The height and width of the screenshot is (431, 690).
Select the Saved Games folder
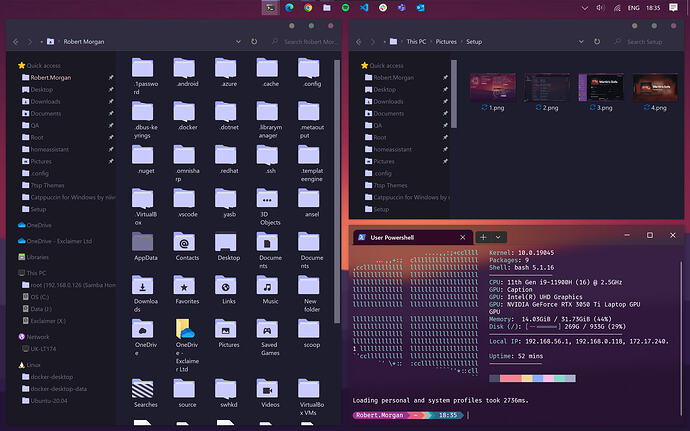click(x=268, y=338)
